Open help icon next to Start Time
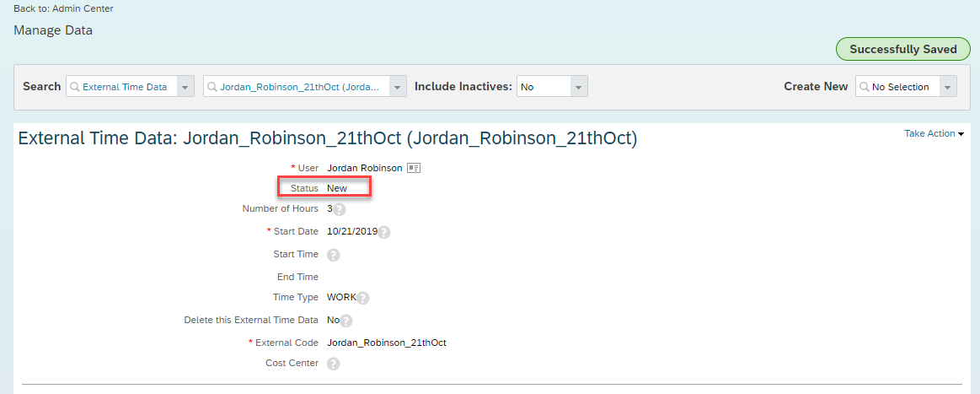Viewport: 980px width, 394px height. 334,255
